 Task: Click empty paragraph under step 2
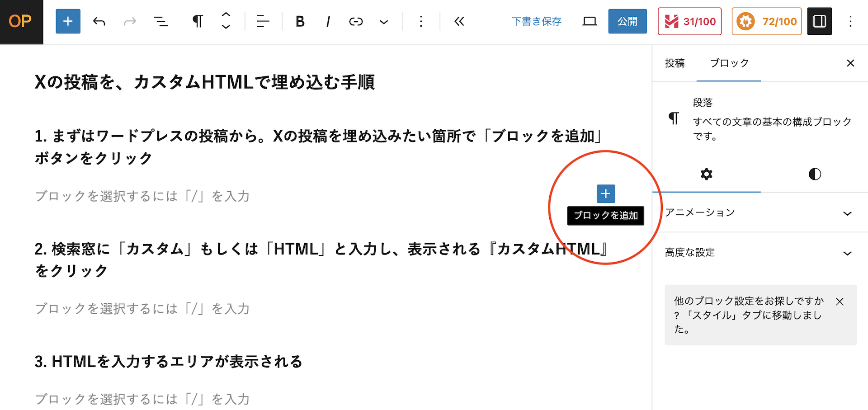[x=142, y=309]
